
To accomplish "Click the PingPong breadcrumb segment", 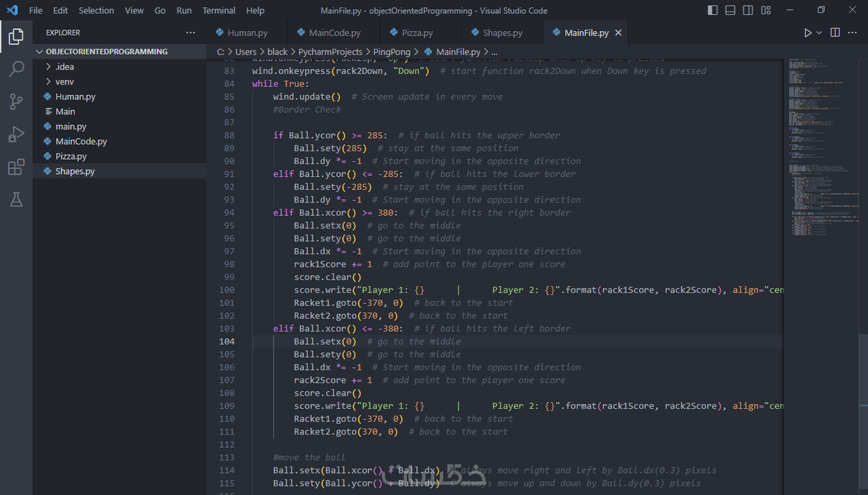I will click(392, 52).
